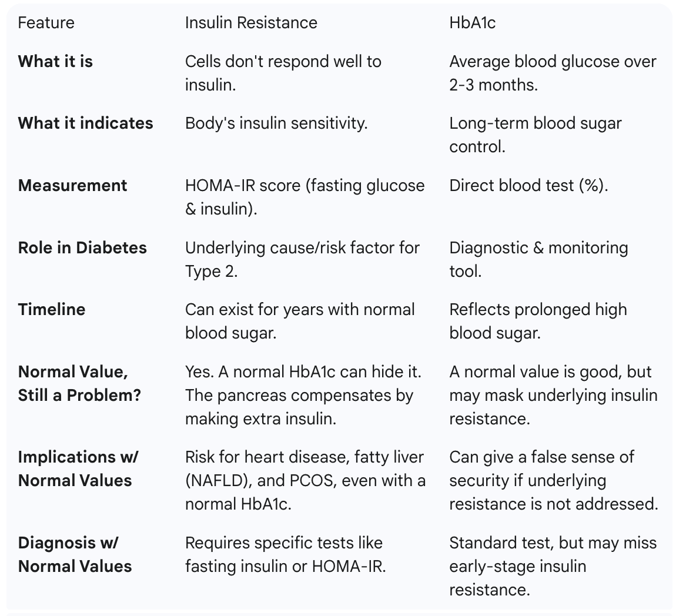
Task: Select the "Timeline" row label
Action: (x=52, y=310)
